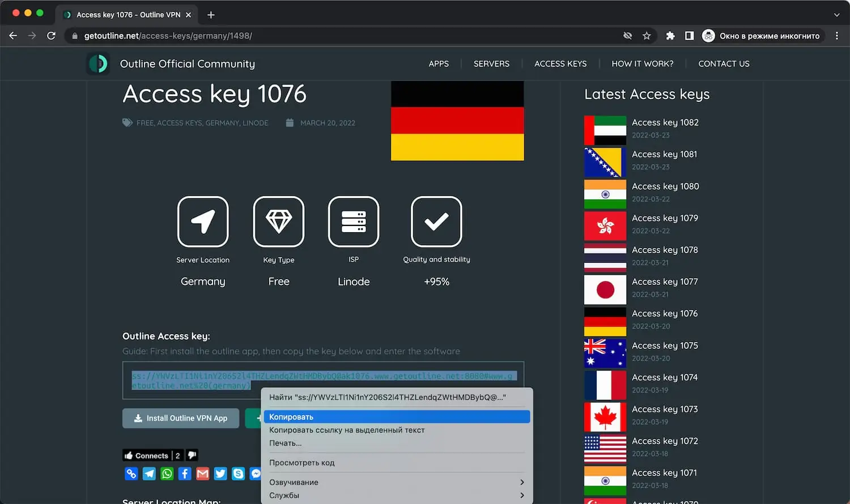Click the third-party cookies blocked eye icon
850x504 pixels.
coord(627,36)
